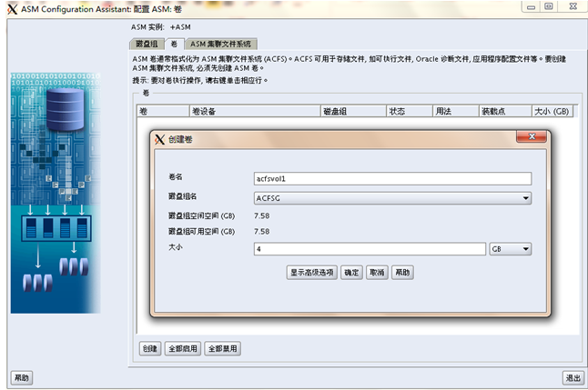Close the 创建卷 dialog
Viewport: 588px width, 390px height.
(531, 136)
